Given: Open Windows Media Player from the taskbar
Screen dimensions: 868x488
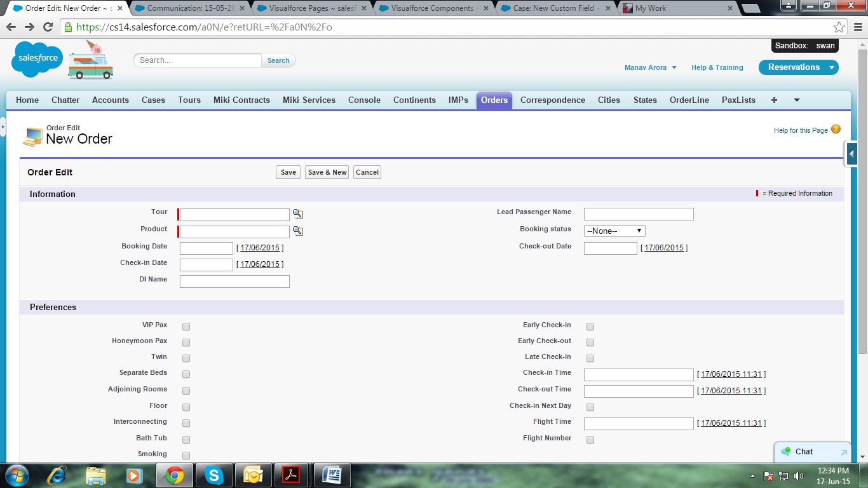Looking at the screenshot, I should click(133, 475).
